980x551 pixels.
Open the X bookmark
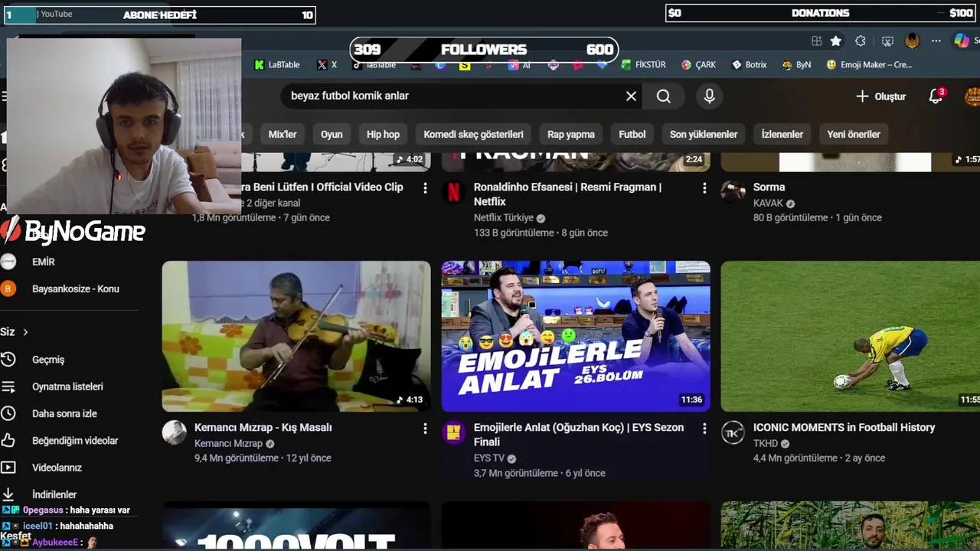(327, 65)
